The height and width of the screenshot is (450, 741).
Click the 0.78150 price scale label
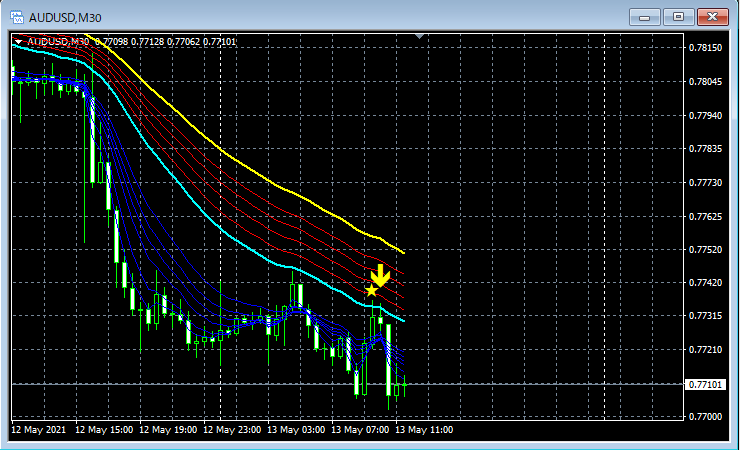(x=705, y=48)
